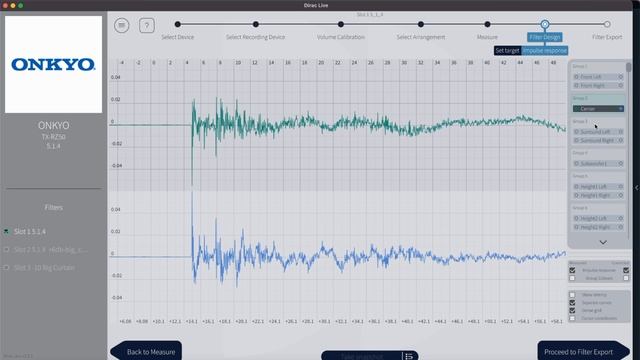Select the Slot 1 5.1.4 filter

click(x=30, y=231)
